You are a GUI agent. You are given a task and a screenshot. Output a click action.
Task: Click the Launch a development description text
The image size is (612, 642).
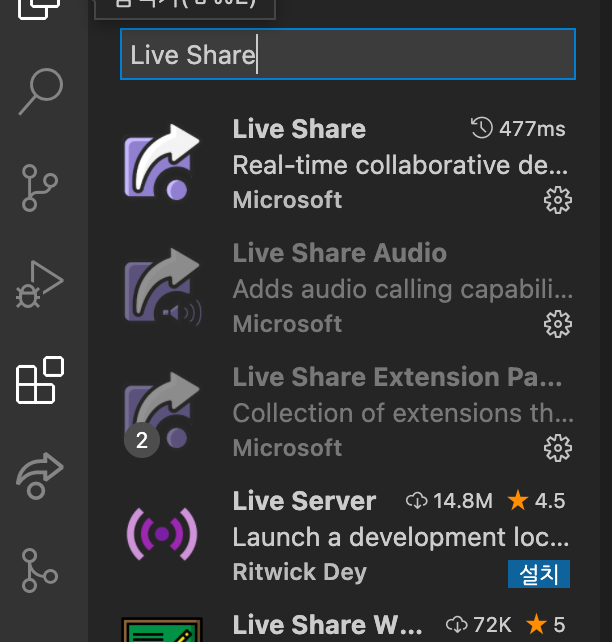click(x=401, y=537)
